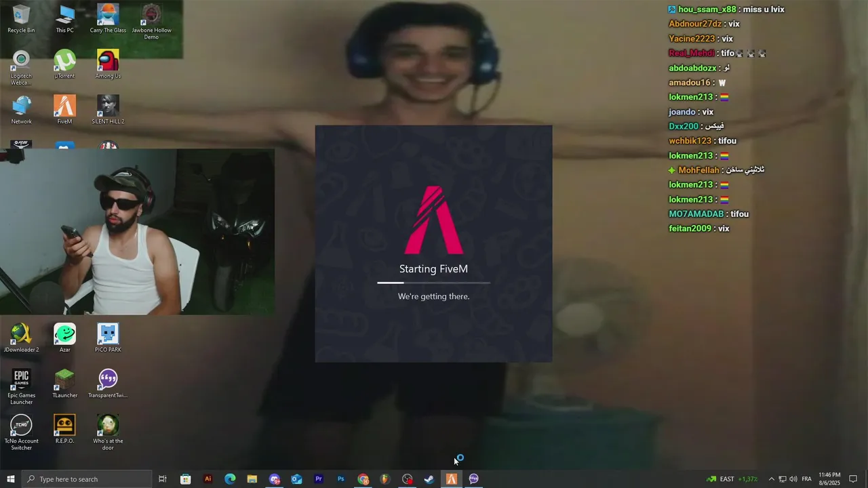
Task: Open the purple chat app on taskbar
Action: [x=473, y=479]
